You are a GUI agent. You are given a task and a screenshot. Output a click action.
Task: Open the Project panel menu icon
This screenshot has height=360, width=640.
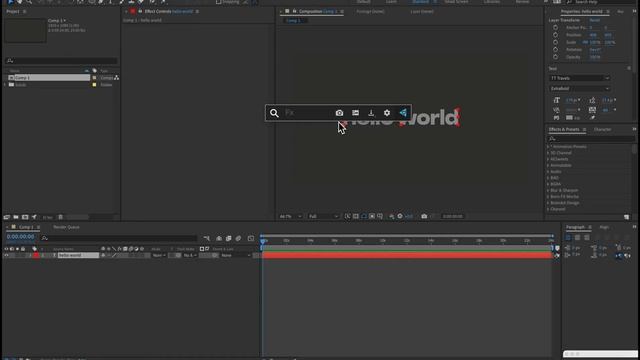pyautogui.click(x=24, y=11)
